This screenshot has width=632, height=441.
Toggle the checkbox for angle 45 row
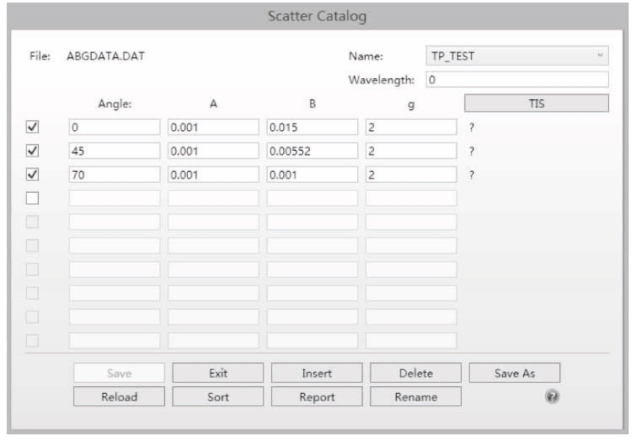point(31,150)
